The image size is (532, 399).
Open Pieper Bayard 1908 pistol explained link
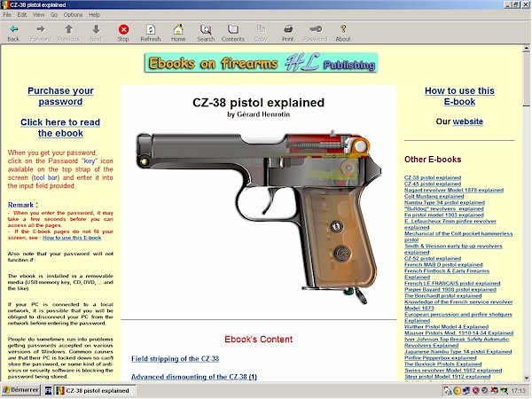click(450, 289)
